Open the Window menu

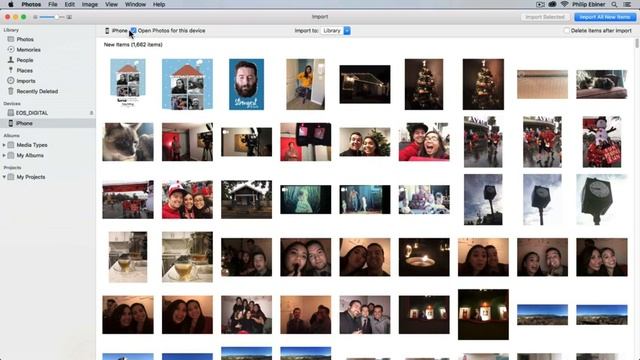click(x=135, y=4)
